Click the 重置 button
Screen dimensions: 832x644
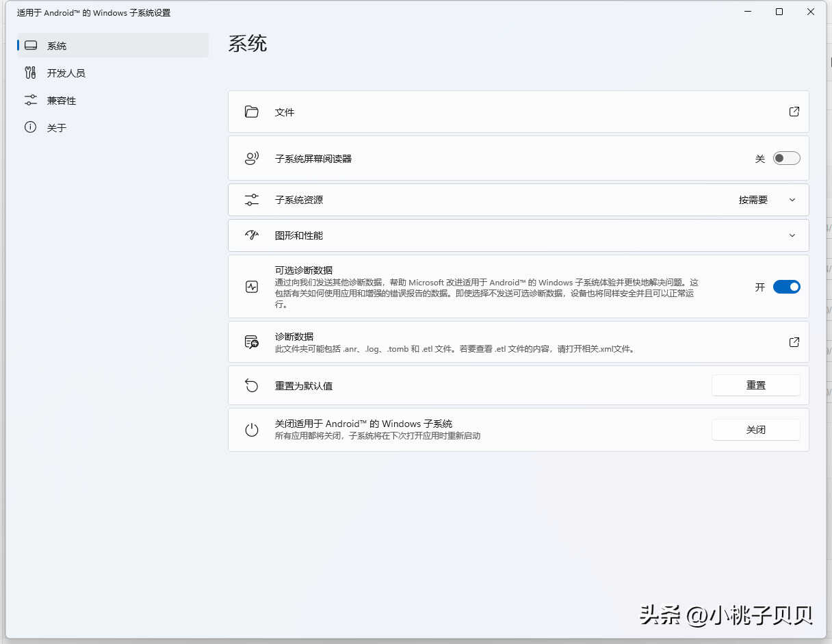[756, 385]
